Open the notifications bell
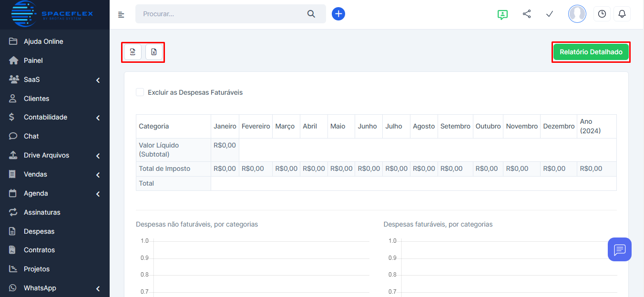The height and width of the screenshot is (297, 644). 622,14
